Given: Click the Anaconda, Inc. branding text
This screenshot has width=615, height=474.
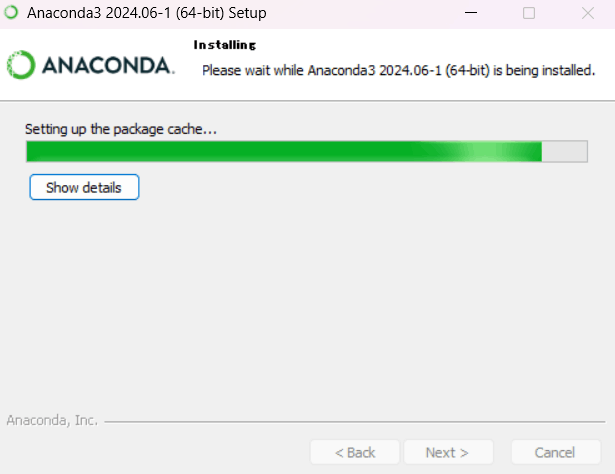Looking at the screenshot, I should pyautogui.click(x=52, y=420).
